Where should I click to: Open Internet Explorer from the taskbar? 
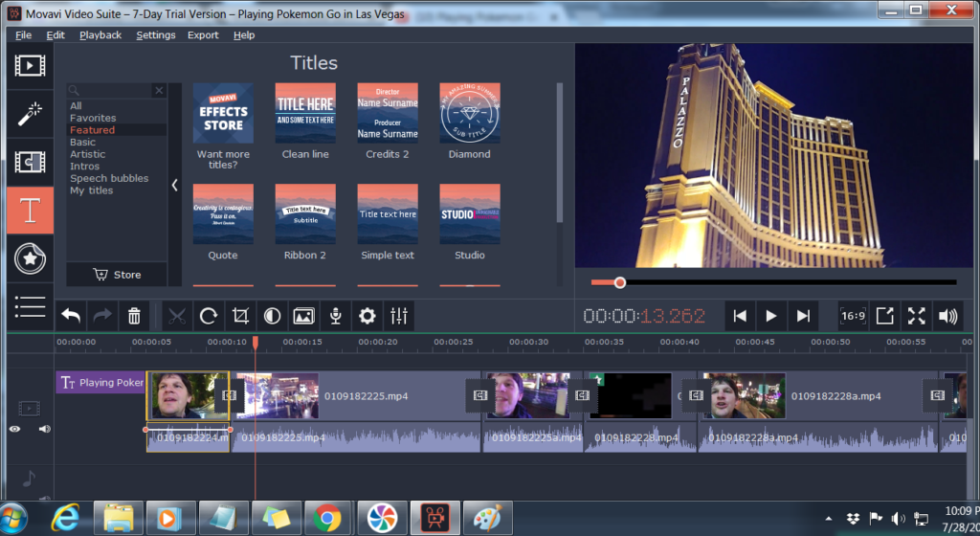click(x=65, y=519)
